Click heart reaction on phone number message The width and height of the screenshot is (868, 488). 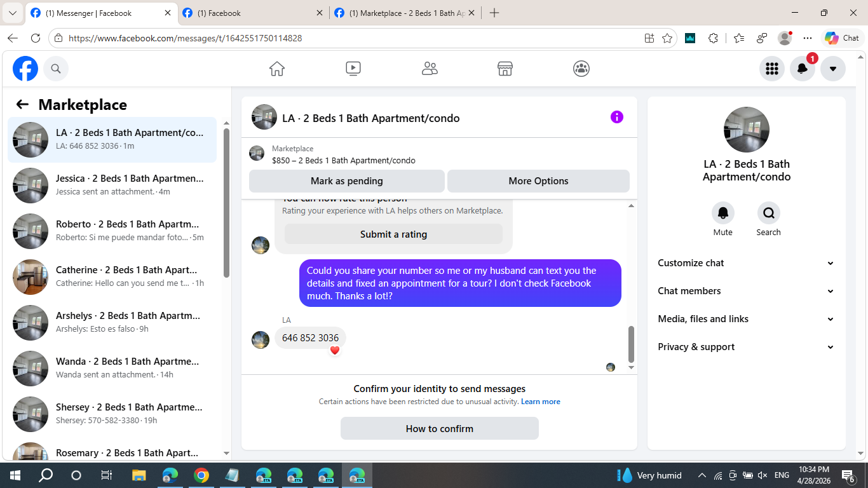335,350
